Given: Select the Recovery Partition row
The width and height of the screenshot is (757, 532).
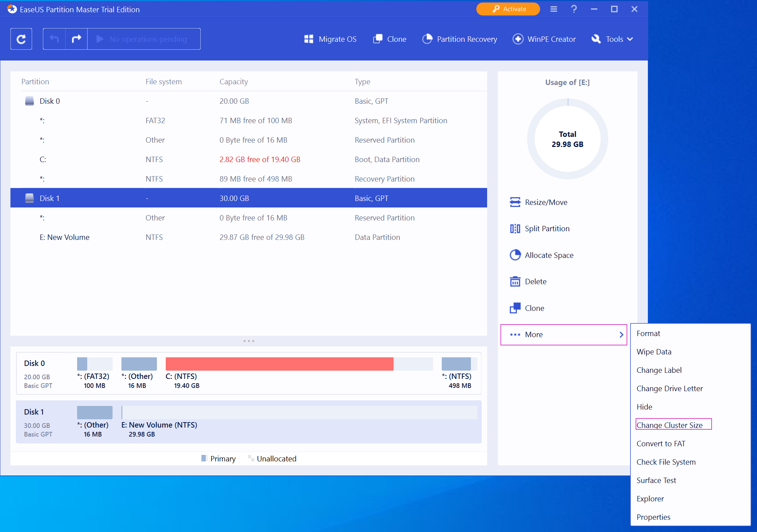Looking at the screenshot, I should click(249, 179).
